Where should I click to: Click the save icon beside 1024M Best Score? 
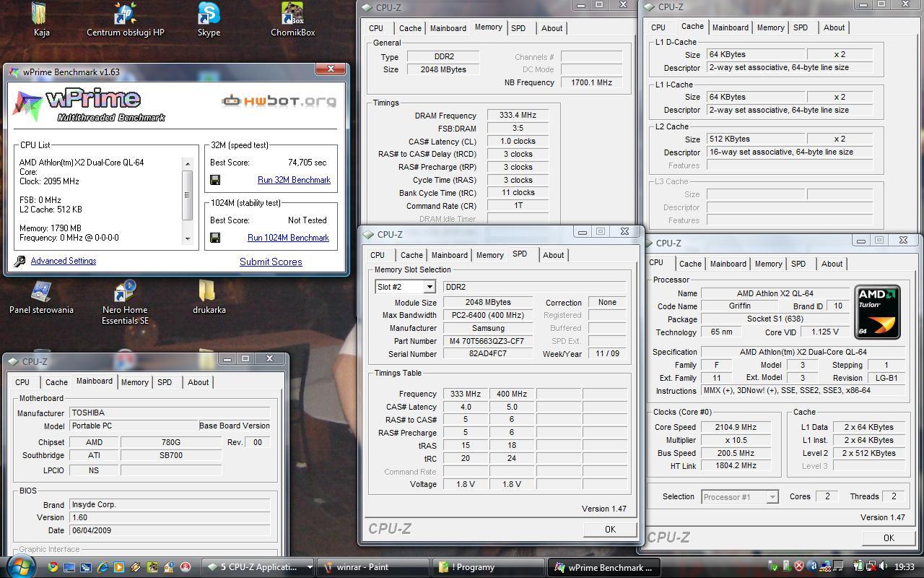[215, 238]
